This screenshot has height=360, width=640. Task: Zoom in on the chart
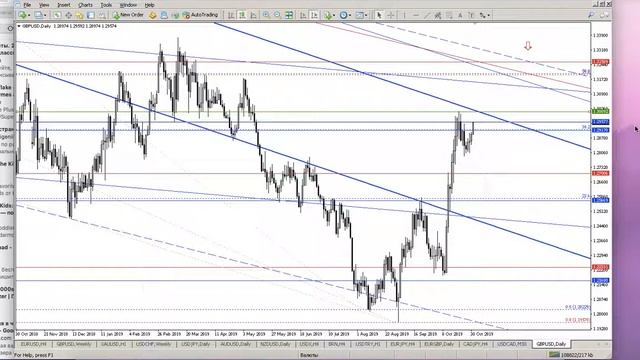[266, 15]
